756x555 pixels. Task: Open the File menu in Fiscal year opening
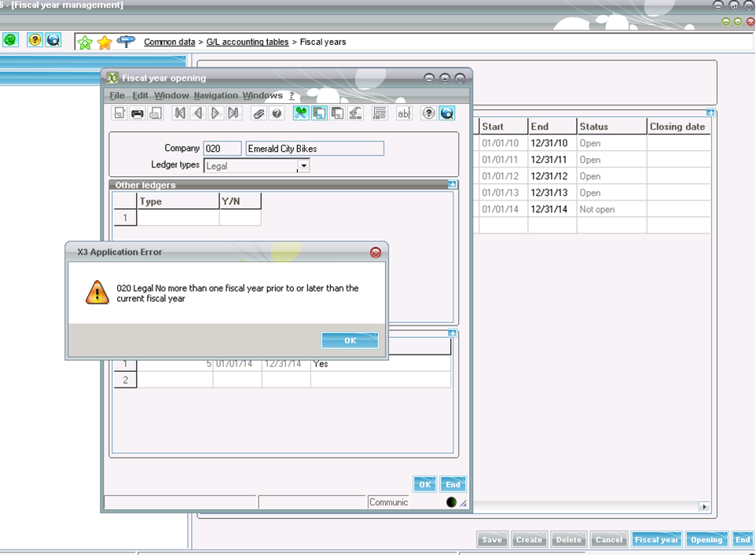click(117, 95)
